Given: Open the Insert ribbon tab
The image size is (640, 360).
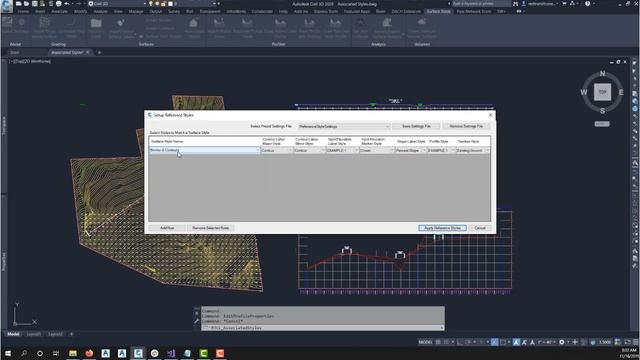Looking at the screenshot, I should (x=40, y=11).
